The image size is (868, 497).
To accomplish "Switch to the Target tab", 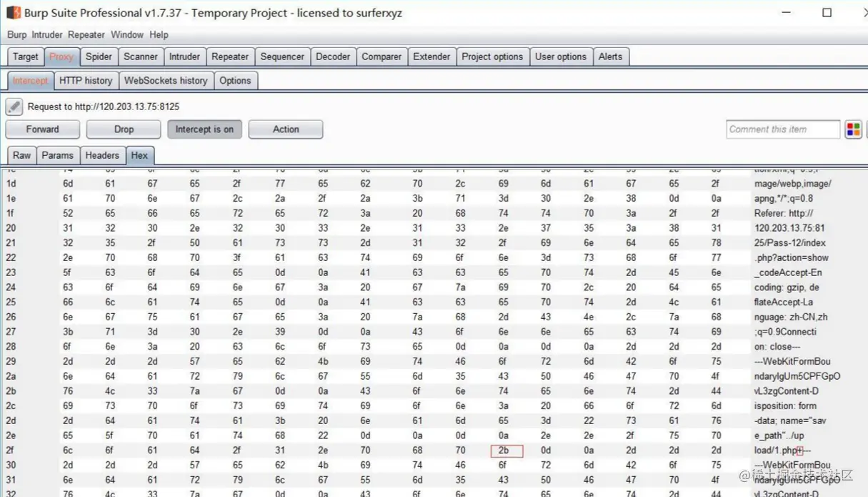I will (26, 56).
